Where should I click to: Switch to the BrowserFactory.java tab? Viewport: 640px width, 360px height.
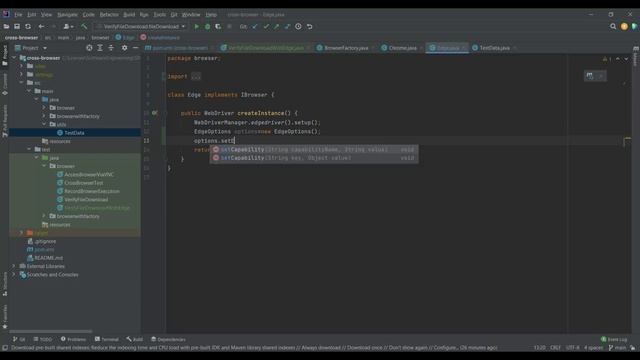(x=346, y=48)
